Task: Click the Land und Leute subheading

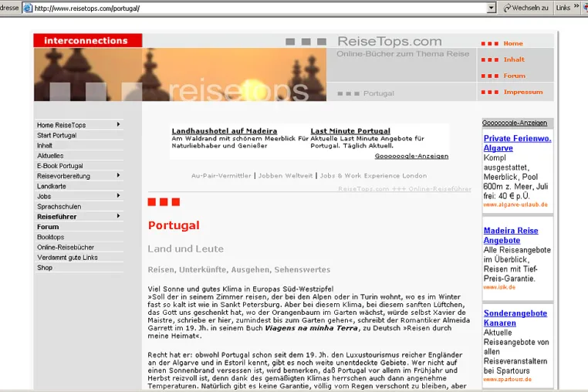Action: click(x=186, y=248)
